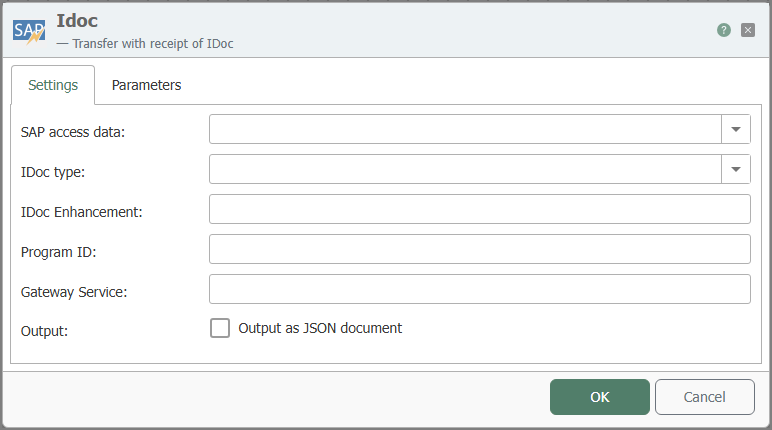This screenshot has height=430, width=772.
Task: Click the 'Idoc' dialog title text
Action: (77, 21)
